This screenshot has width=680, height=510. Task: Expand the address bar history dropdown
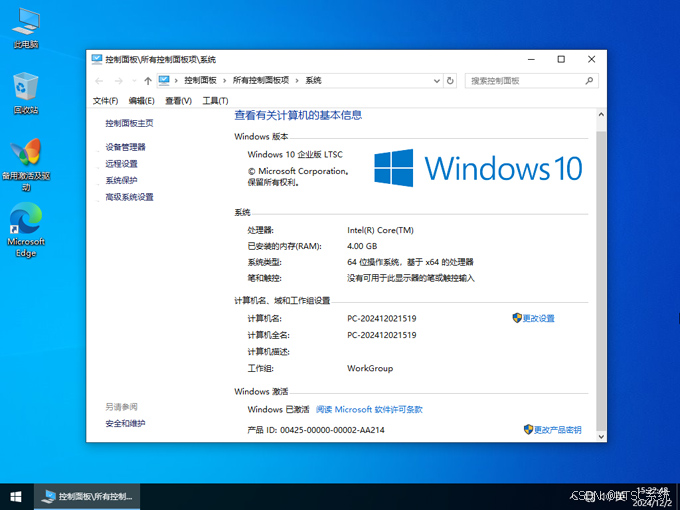(x=437, y=81)
